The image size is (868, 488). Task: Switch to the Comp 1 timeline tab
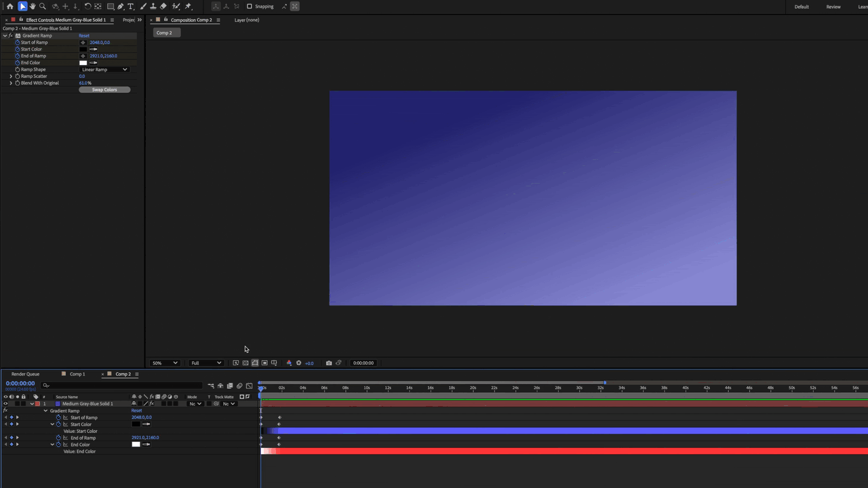[77, 374]
